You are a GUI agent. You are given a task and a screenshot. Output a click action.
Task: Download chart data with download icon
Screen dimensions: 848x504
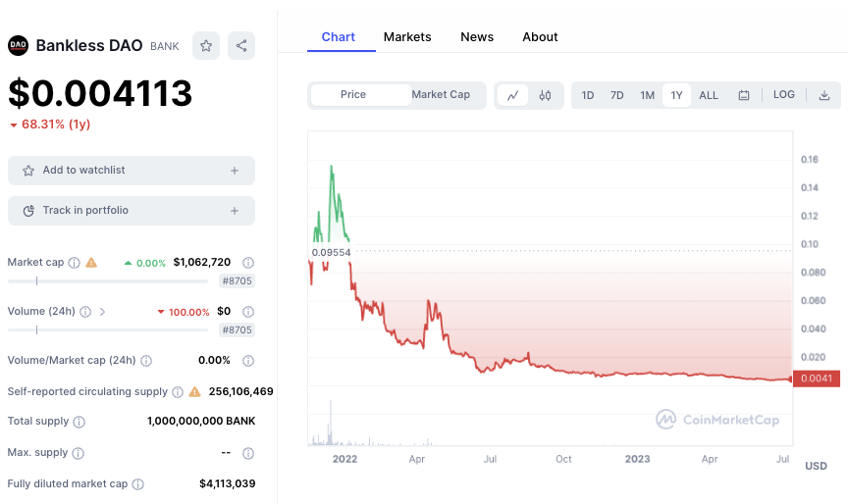(x=824, y=96)
